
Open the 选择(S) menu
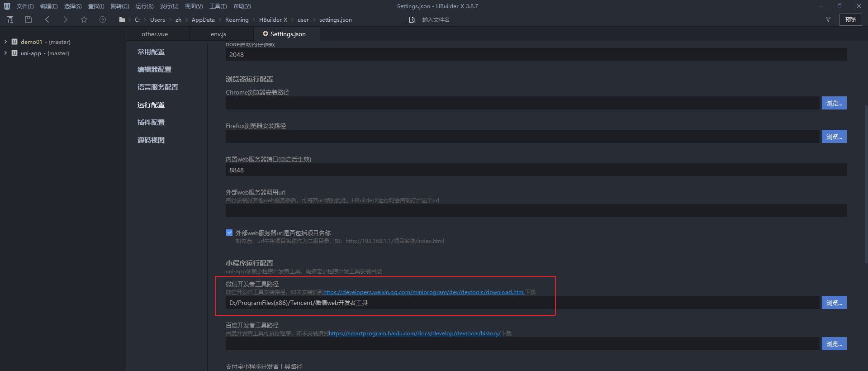(x=73, y=6)
